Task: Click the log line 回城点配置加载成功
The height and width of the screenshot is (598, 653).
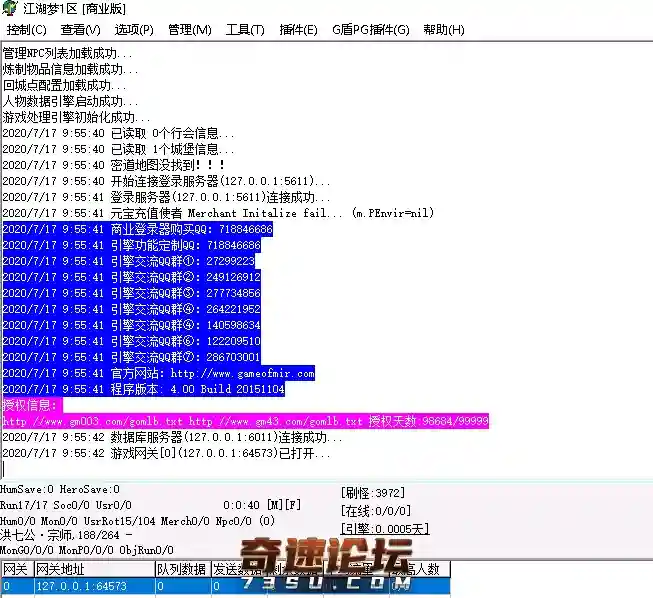Action: (x=64, y=85)
